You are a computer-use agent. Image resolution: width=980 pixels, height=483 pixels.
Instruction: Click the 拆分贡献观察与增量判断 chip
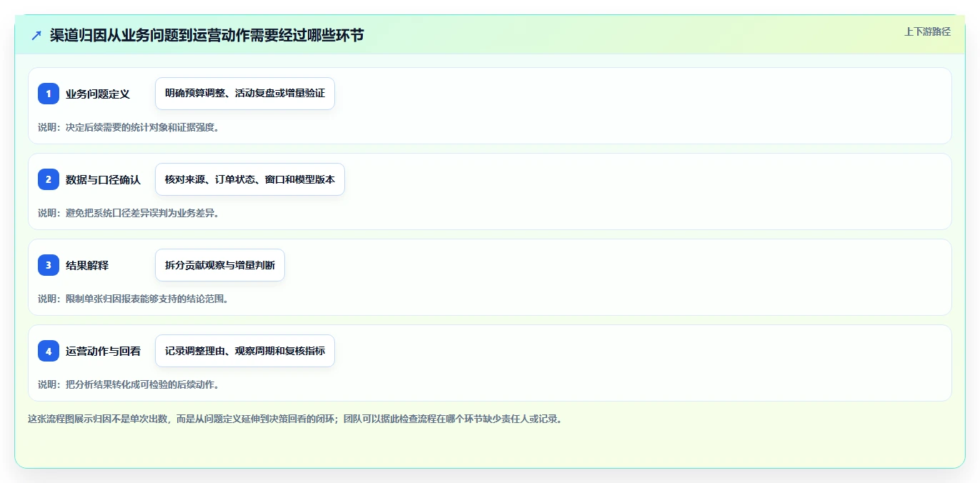coord(220,265)
